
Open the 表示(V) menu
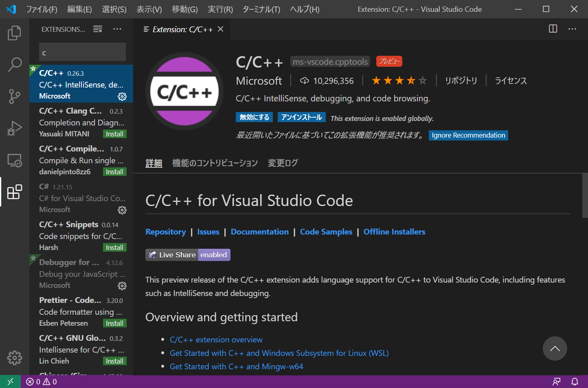[x=149, y=9]
